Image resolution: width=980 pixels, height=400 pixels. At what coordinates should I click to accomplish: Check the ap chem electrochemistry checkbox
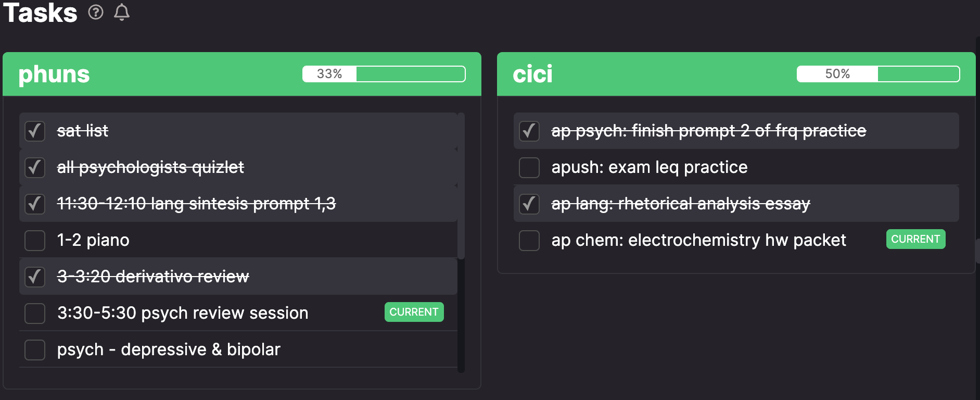[x=529, y=240]
